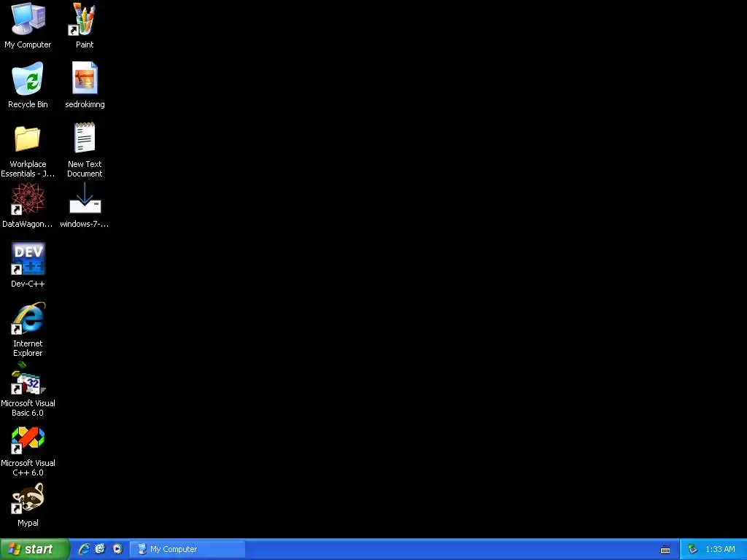The image size is (747, 560).
Task: Select the Workplace Essentials folder
Action: [28, 151]
